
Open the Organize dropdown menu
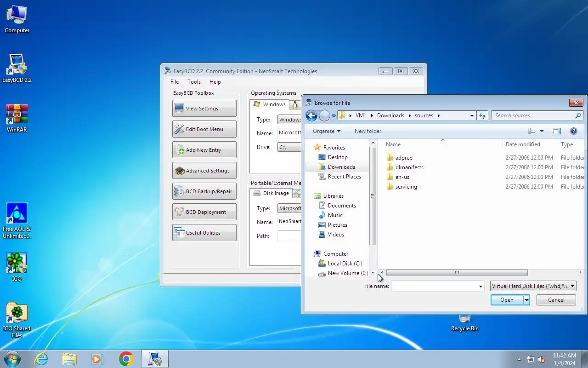(x=327, y=131)
